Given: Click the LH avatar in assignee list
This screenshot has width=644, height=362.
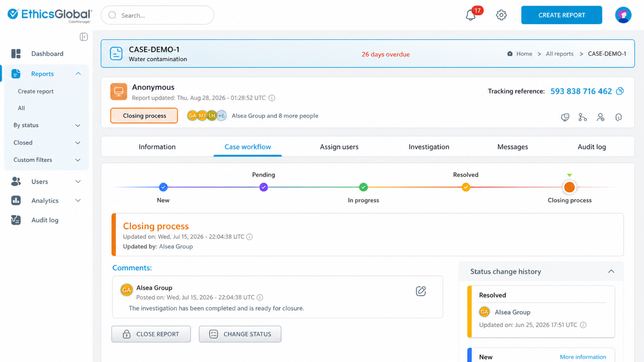Looking at the screenshot, I should [x=212, y=116].
